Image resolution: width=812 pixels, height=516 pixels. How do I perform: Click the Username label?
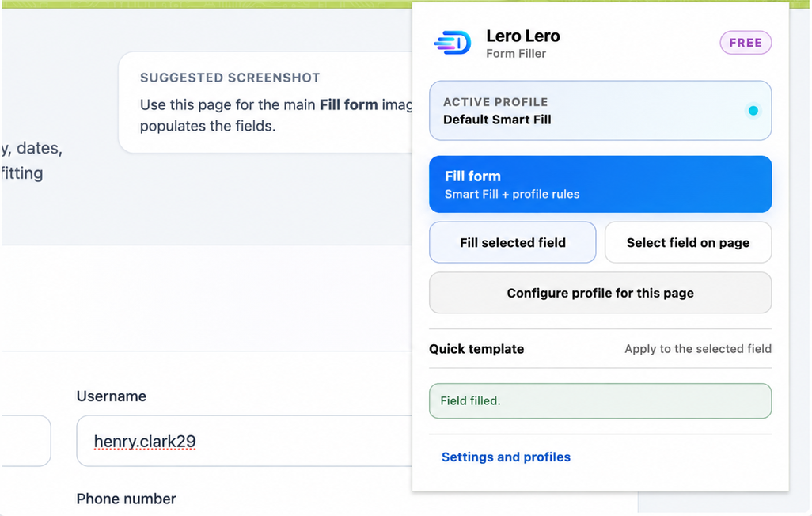pyautogui.click(x=112, y=396)
